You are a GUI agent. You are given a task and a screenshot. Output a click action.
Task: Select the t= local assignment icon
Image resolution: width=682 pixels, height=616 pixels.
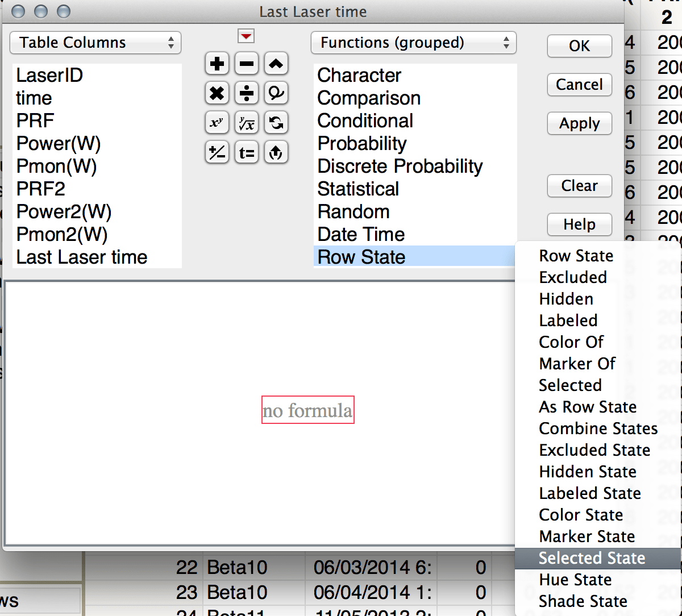click(x=246, y=152)
